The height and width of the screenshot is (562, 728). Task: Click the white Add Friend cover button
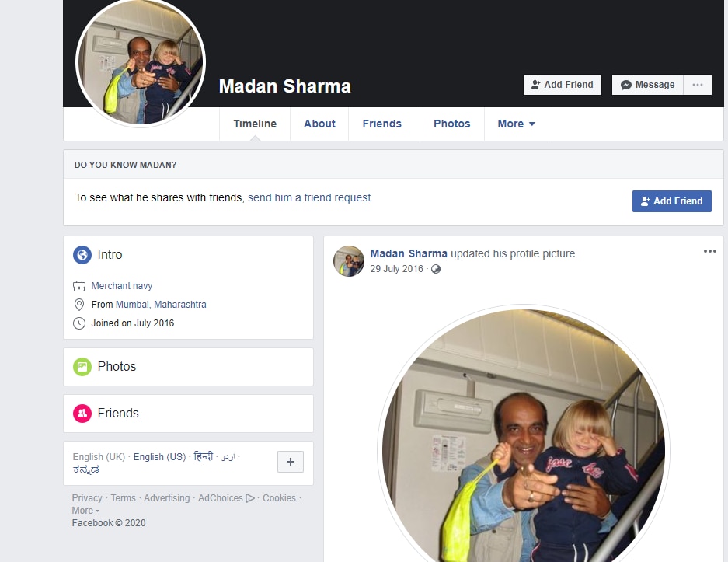pos(563,85)
